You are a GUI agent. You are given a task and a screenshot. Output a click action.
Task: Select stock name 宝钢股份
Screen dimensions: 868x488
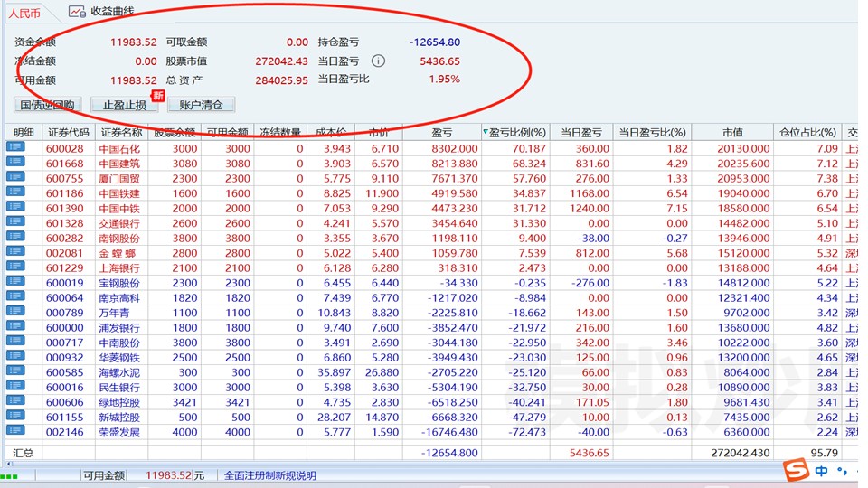tap(119, 283)
